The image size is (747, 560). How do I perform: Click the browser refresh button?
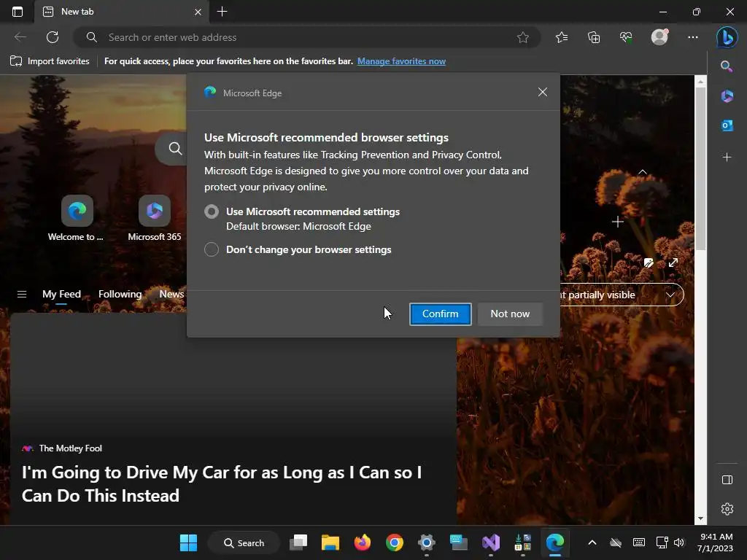(53, 37)
